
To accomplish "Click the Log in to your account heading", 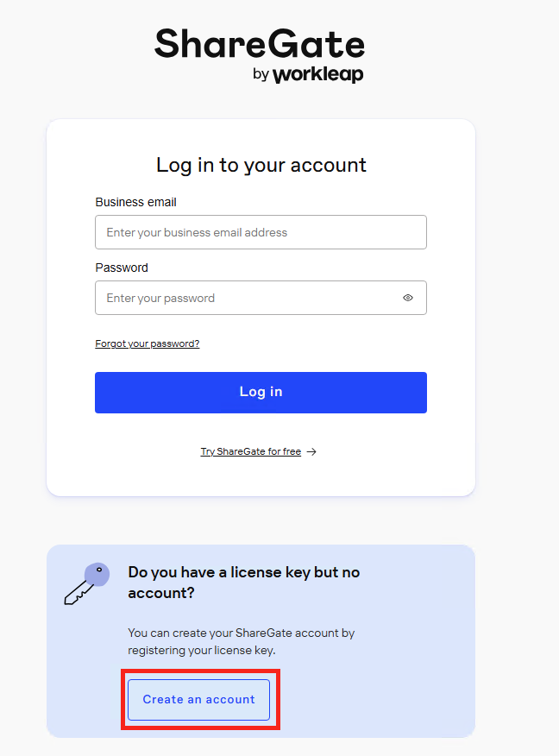I will [261, 165].
